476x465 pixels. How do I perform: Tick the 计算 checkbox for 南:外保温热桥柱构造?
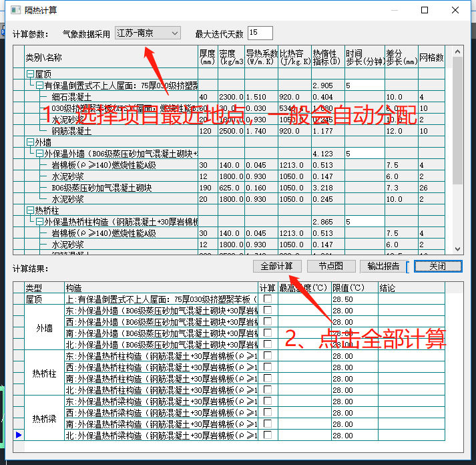click(x=268, y=378)
